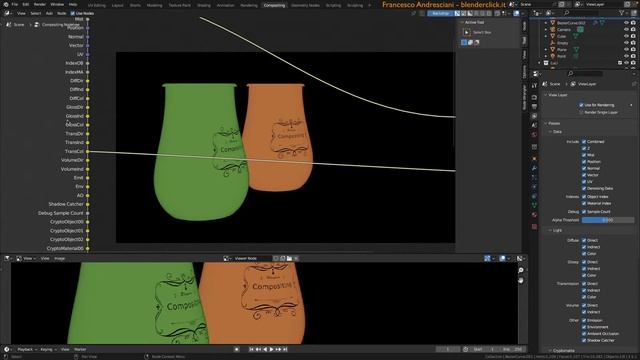Open the outliner filter funnel

click(621, 13)
